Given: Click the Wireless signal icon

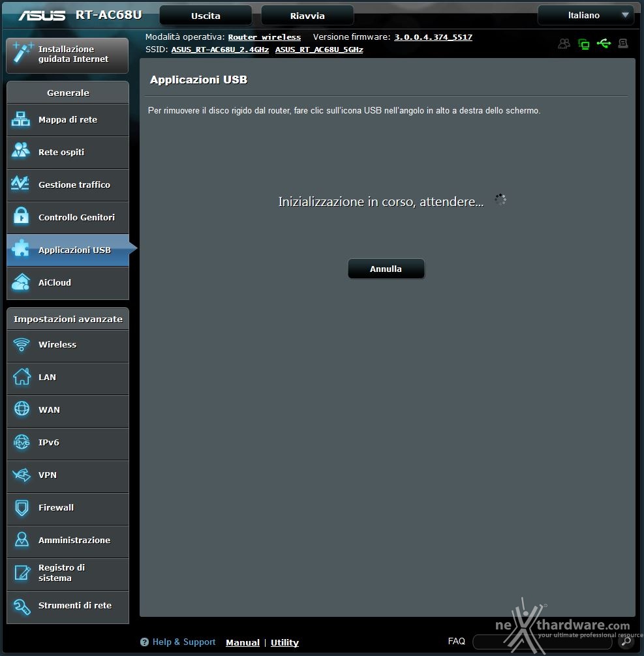Looking at the screenshot, I should (x=22, y=345).
